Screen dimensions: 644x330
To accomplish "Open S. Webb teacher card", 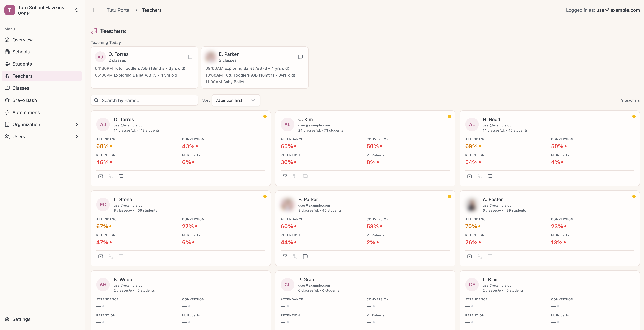I will pyautogui.click(x=123, y=280).
